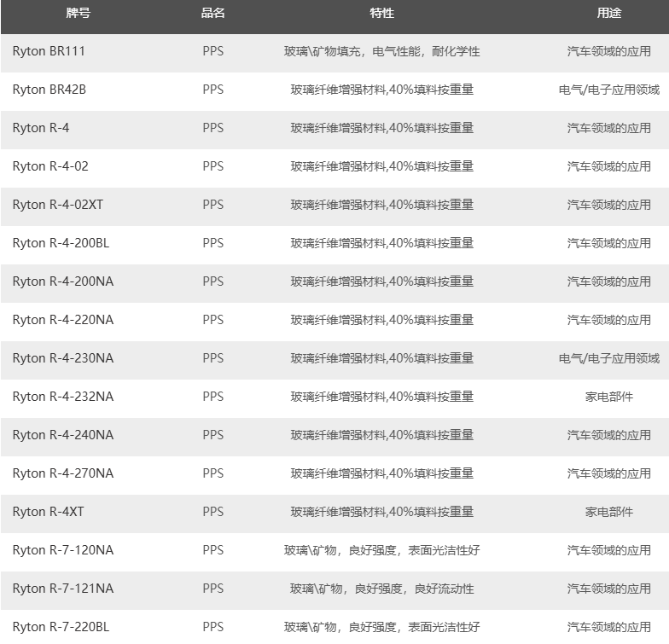This screenshot has width=669, height=644.
Task: Select the Ryton R-4-240NA row name
Action: (x=62, y=435)
